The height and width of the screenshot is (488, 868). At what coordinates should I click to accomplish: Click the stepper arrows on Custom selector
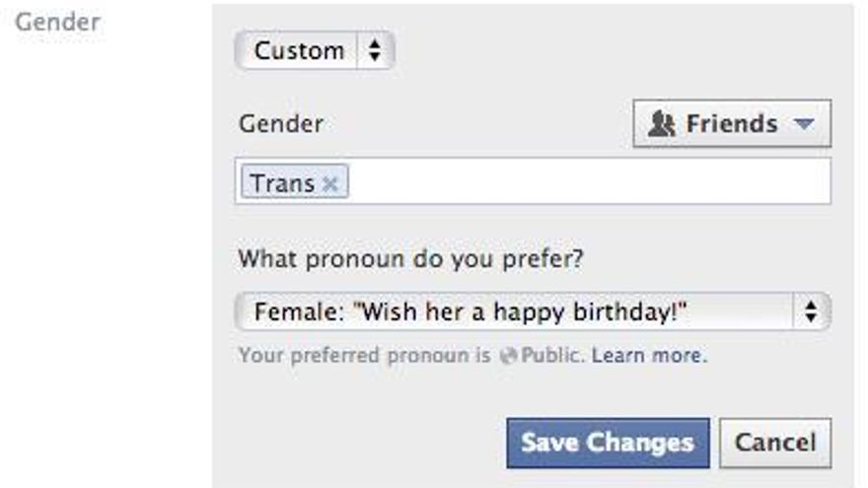[375, 51]
